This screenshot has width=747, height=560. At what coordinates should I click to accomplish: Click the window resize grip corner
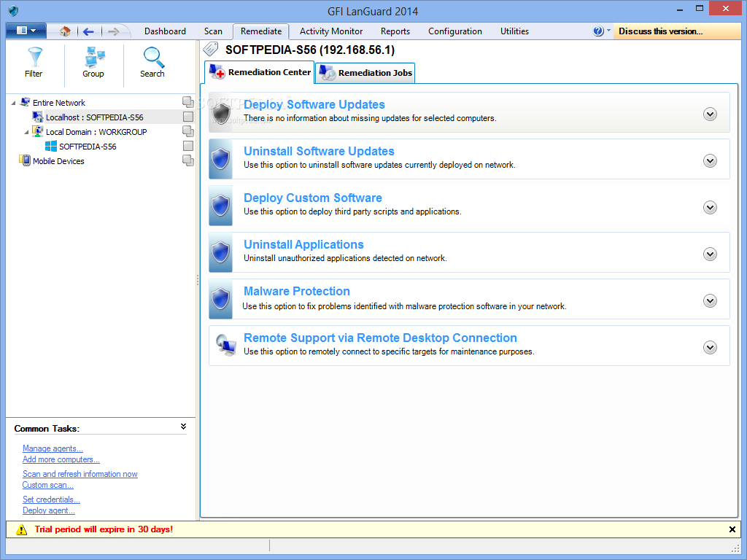[x=735, y=548]
